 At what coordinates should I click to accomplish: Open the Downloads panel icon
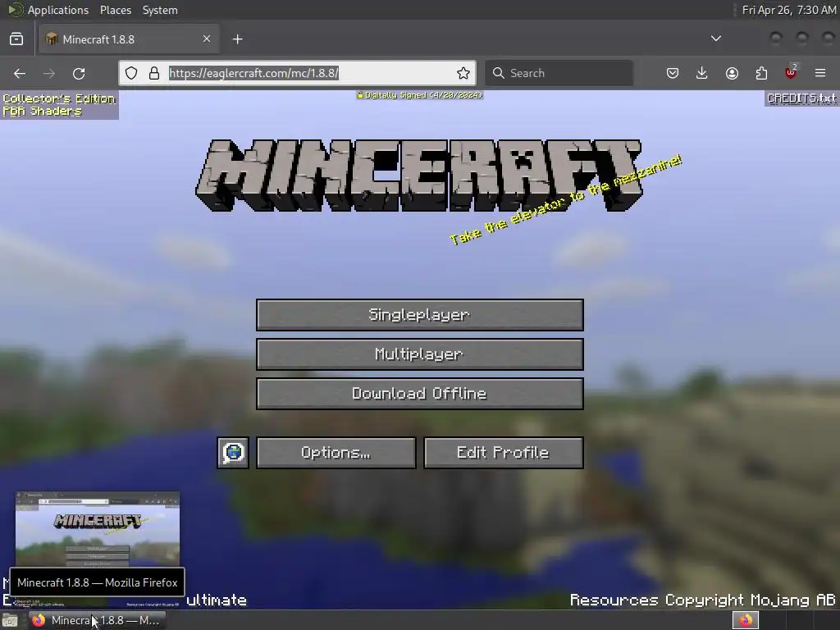[x=702, y=73]
